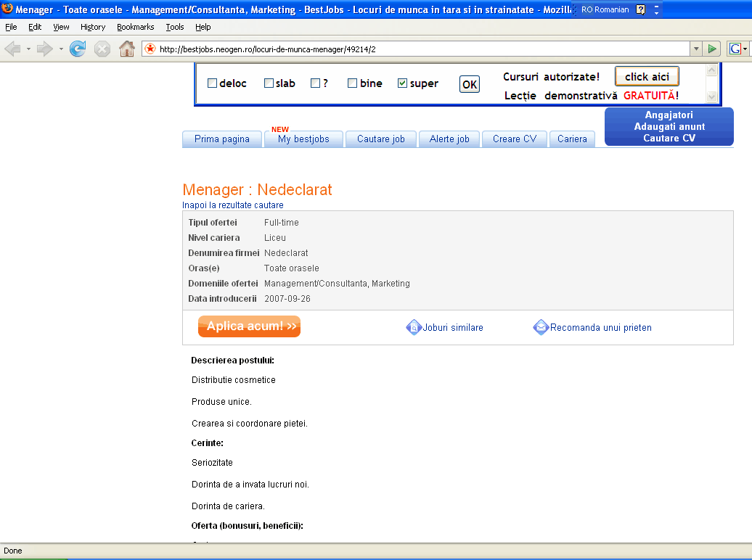This screenshot has height=560, width=752.
Task: Click the Seriozitate requirement line
Action: [212, 463]
